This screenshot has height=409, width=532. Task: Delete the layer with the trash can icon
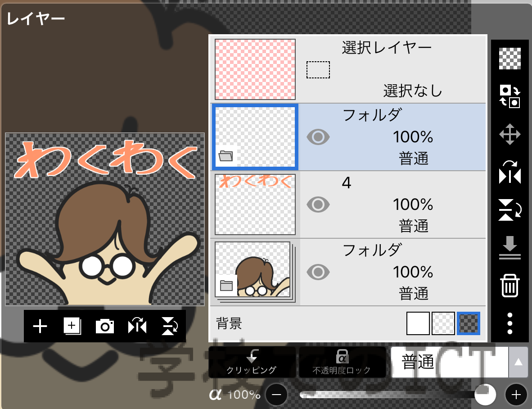click(509, 286)
